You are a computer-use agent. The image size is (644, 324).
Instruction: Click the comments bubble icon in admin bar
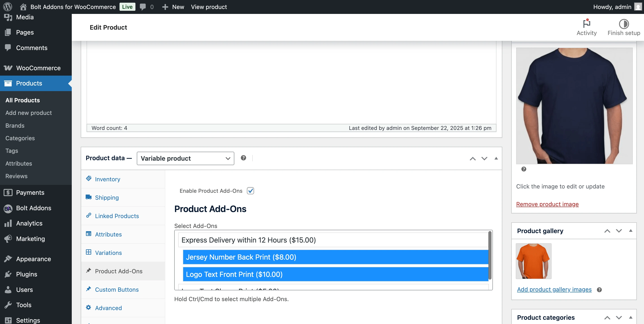[143, 7]
